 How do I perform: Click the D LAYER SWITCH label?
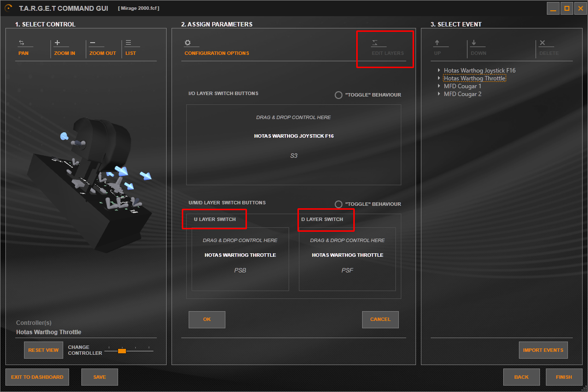tap(322, 219)
